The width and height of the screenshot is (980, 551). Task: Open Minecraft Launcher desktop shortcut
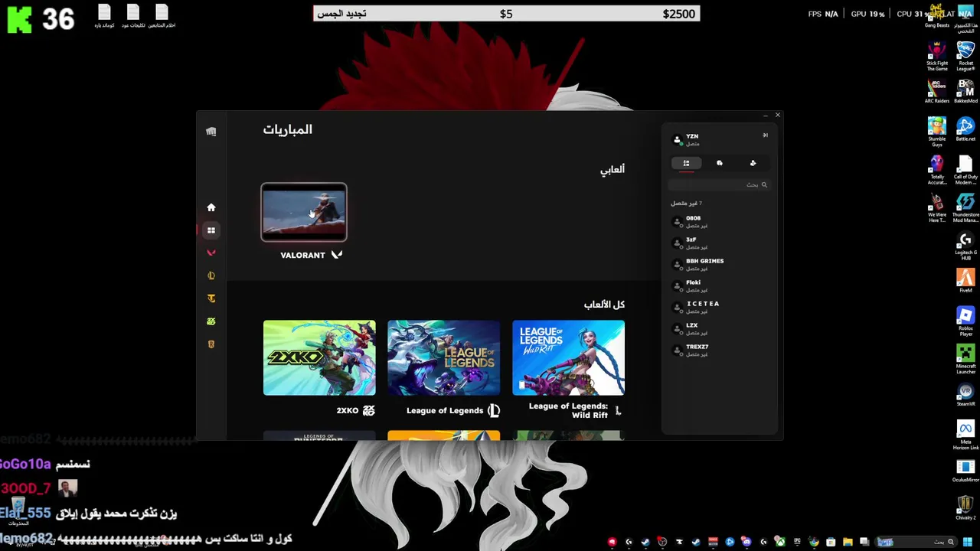[965, 359]
